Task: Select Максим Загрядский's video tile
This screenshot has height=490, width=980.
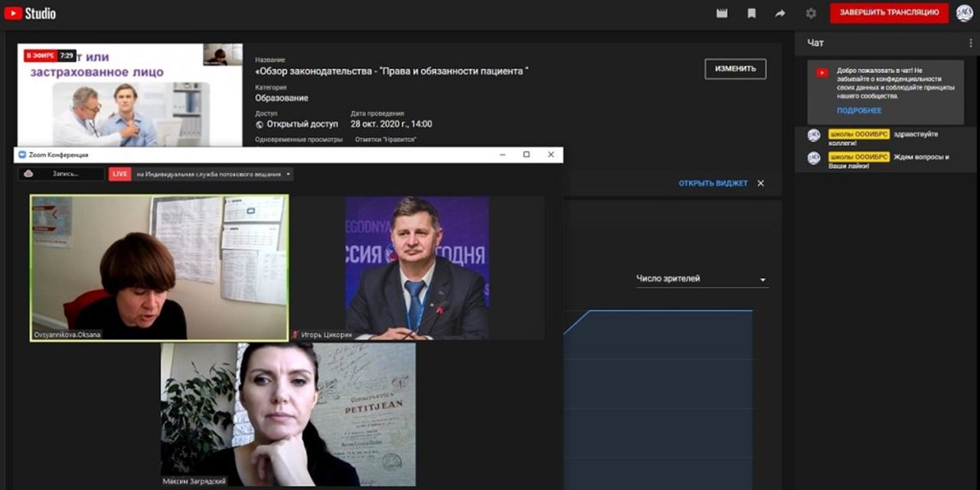Action: click(x=288, y=413)
